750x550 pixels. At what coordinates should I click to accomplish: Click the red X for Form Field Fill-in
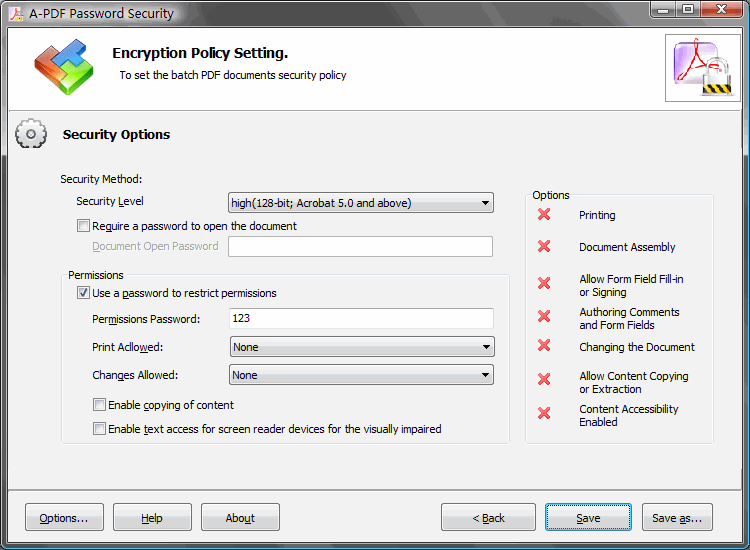(x=544, y=284)
